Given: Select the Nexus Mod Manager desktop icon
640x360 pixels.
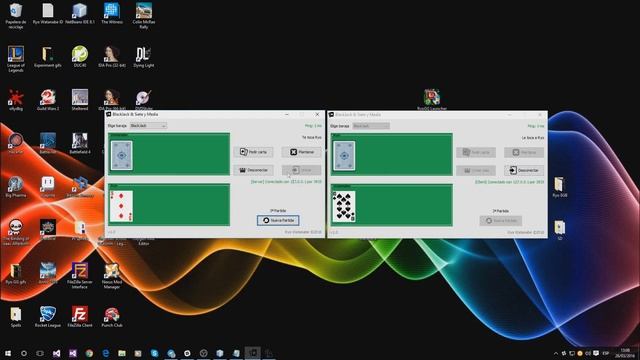Looking at the screenshot, I should pyautogui.click(x=112, y=276).
